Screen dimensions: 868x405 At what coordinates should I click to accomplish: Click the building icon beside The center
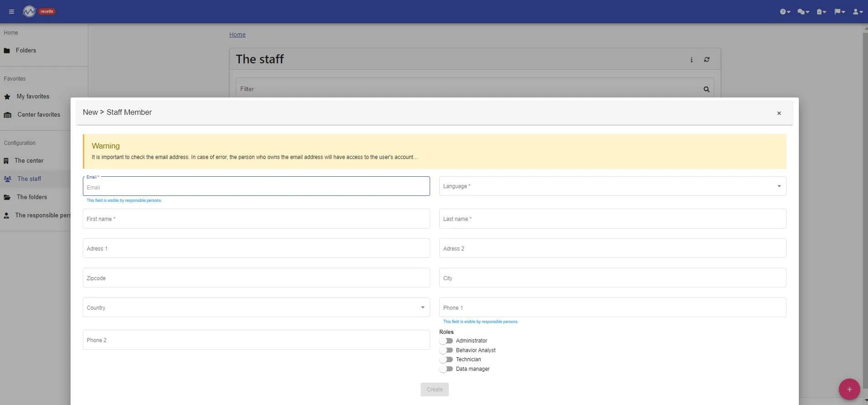[x=6, y=161]
